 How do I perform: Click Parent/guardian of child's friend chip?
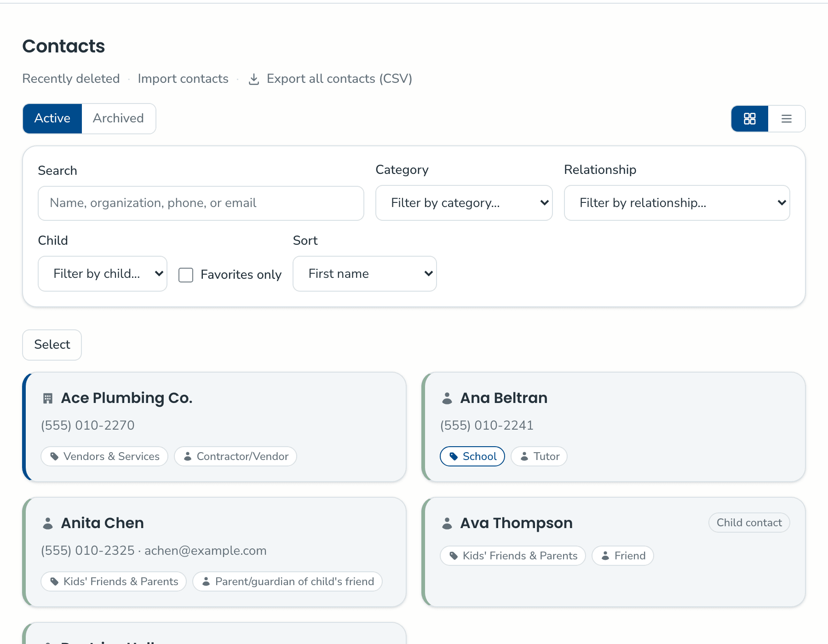[x=287, y=581]
